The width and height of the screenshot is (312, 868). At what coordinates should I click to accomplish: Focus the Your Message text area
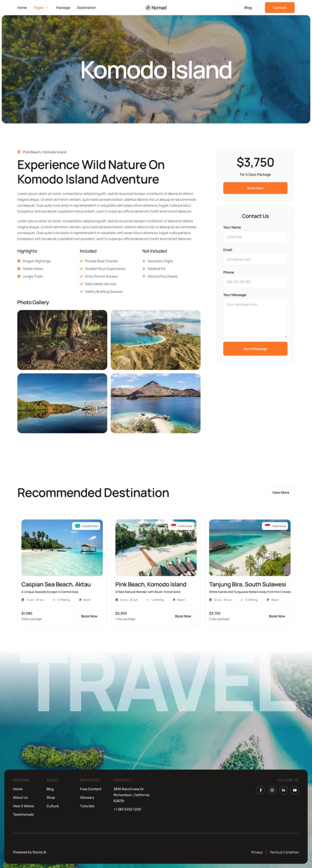click(x=255, y=318)
